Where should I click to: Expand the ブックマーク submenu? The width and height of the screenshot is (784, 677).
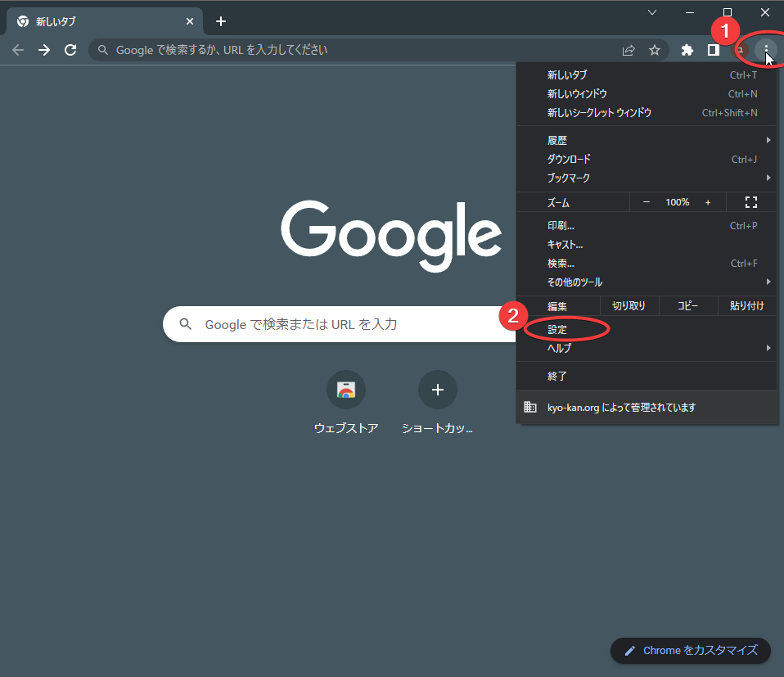[647, 178]
